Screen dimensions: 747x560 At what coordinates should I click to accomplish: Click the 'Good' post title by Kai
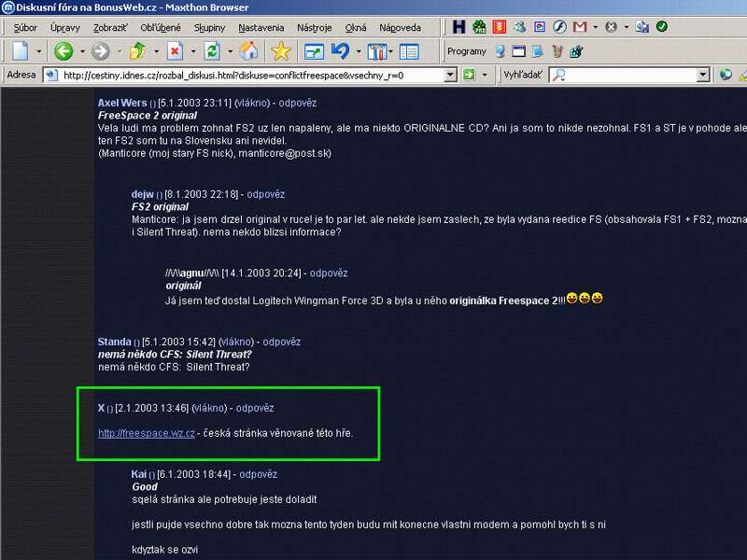coord(145,486)
